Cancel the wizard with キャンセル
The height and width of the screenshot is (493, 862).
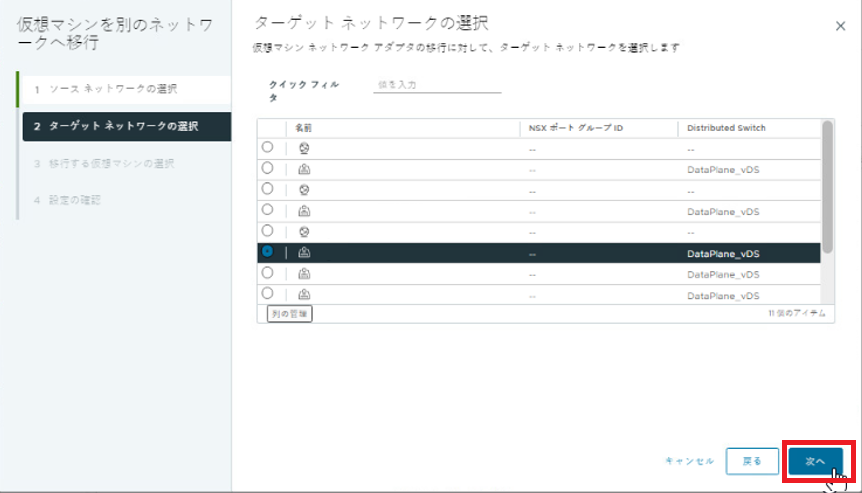click(x=689, y=461)
